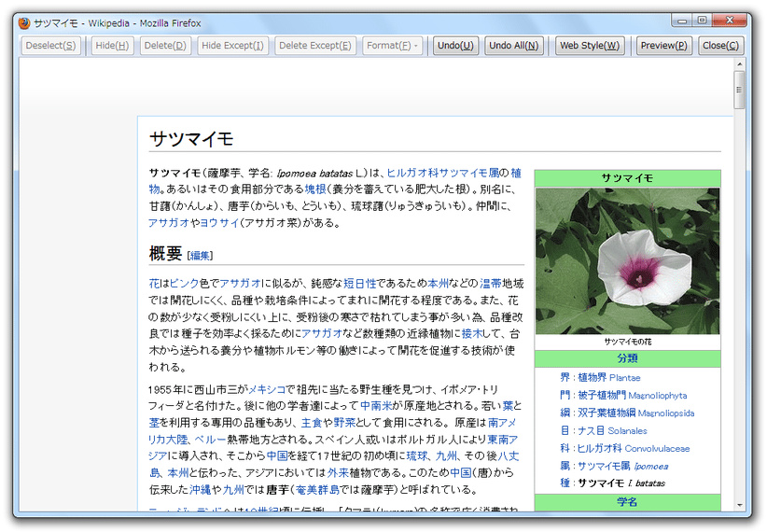Click the sweet potato flower photo
The height and width of the screenshot is (532, 767).
click(627, 260)
